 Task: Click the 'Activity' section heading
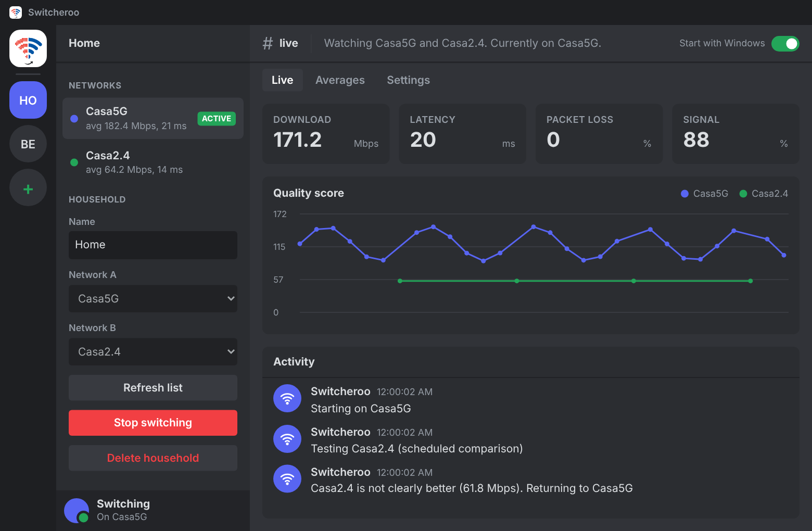point(294,362)
